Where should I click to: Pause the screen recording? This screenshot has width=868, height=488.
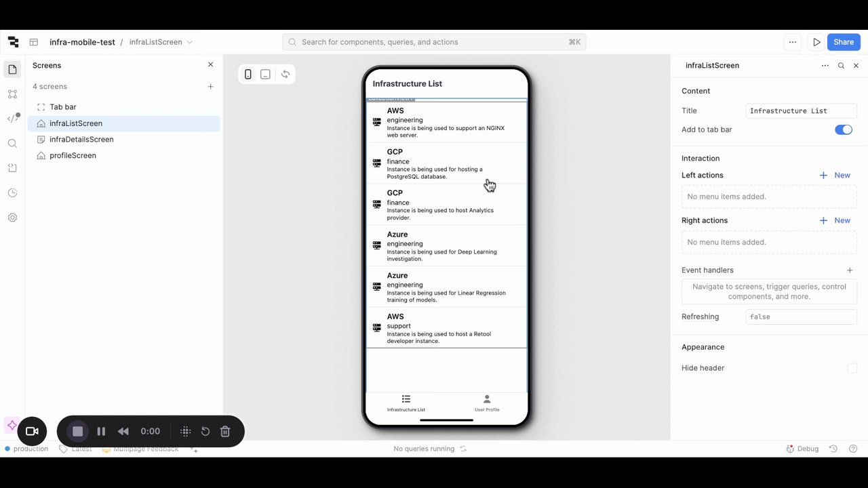click(101, 431)
